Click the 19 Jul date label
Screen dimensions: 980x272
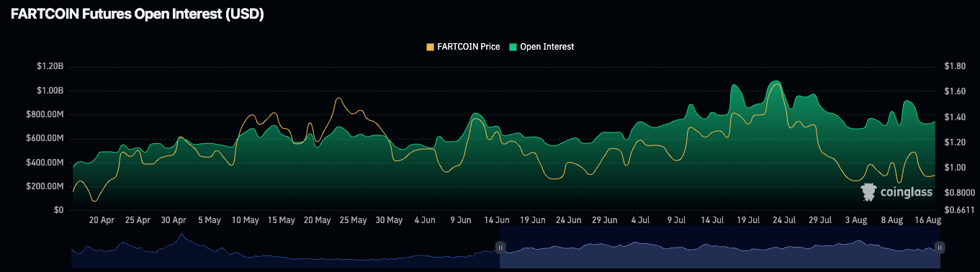coord(749,220)
